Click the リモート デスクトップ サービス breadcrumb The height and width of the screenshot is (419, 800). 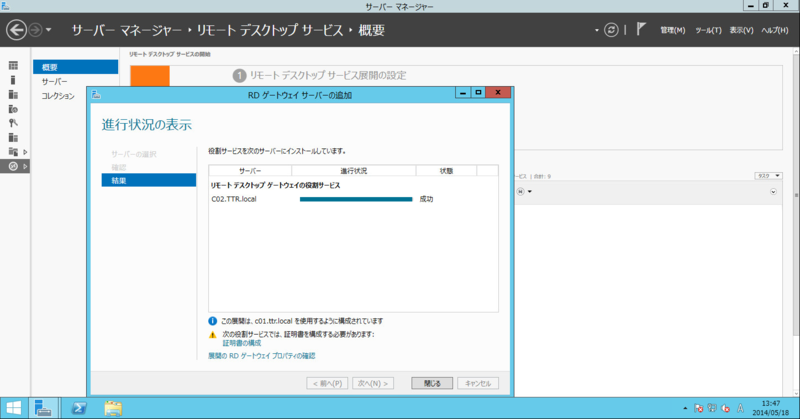click(270, 30)
